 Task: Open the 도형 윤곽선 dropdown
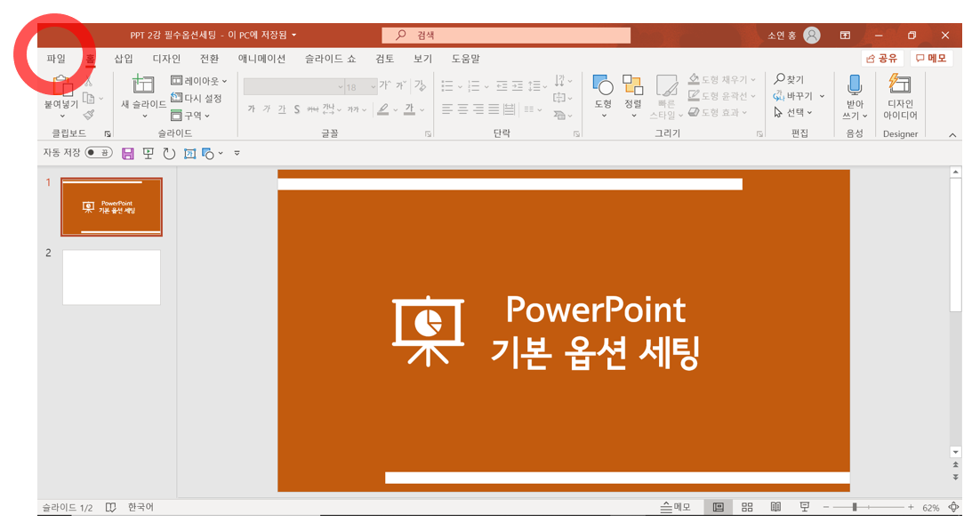(x=722, y=96)
